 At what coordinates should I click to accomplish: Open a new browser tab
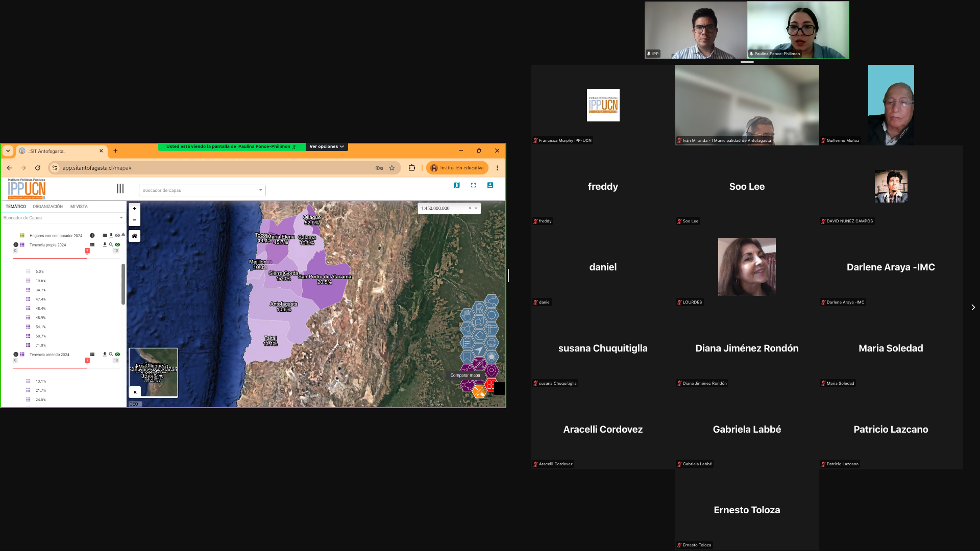[x=115, y=151]
